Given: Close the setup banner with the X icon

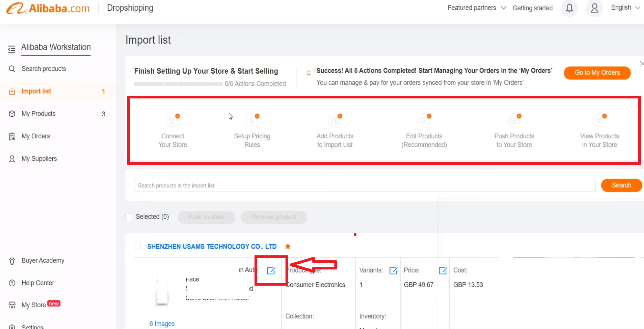Looking at the screenshot, I should [642, 64].
